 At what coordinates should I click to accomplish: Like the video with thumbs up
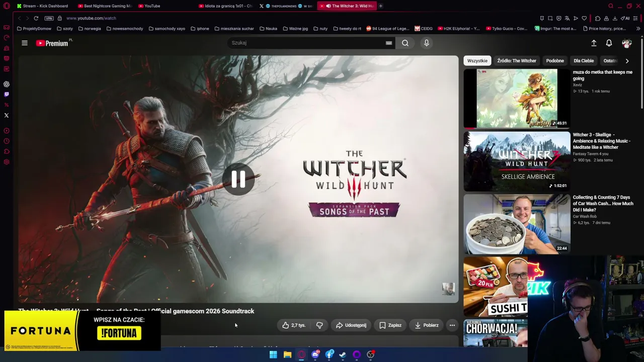(x=294, y=325)
